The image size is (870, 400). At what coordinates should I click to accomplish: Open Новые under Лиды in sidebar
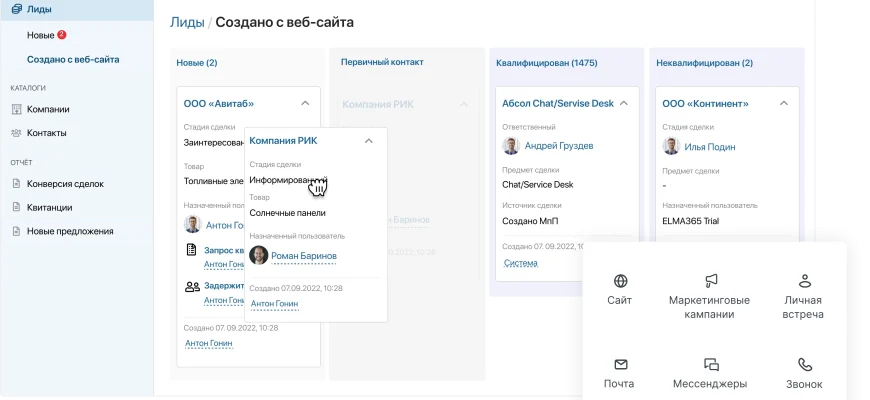[41, 35]
